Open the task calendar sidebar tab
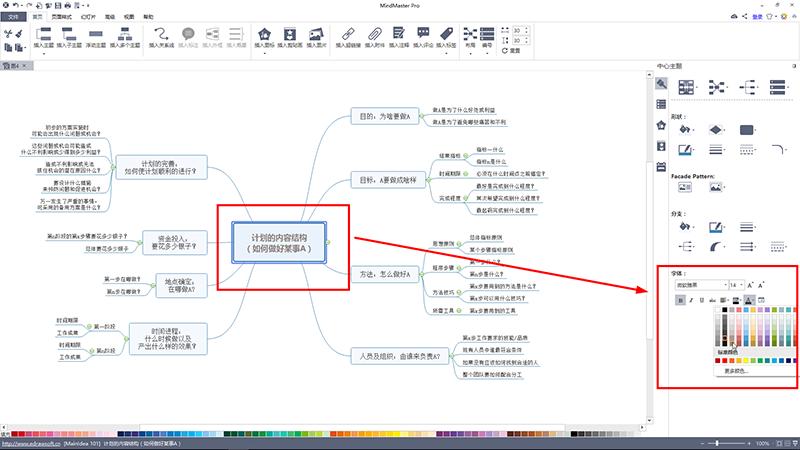800x450 pixels. 661,167
